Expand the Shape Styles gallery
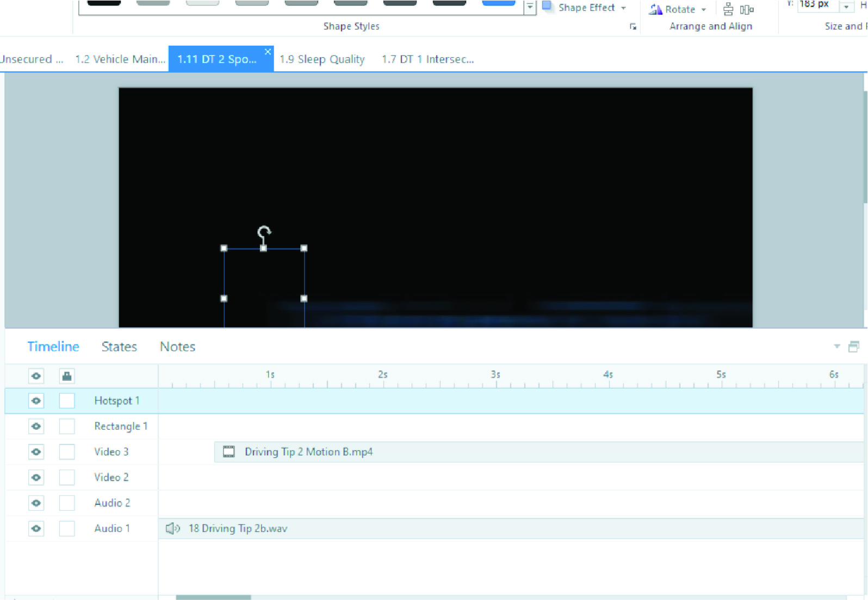 point(530,7)
